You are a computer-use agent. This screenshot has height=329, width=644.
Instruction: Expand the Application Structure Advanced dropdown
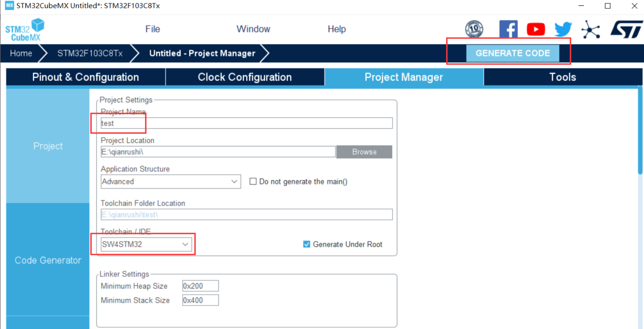pos(171,181)
